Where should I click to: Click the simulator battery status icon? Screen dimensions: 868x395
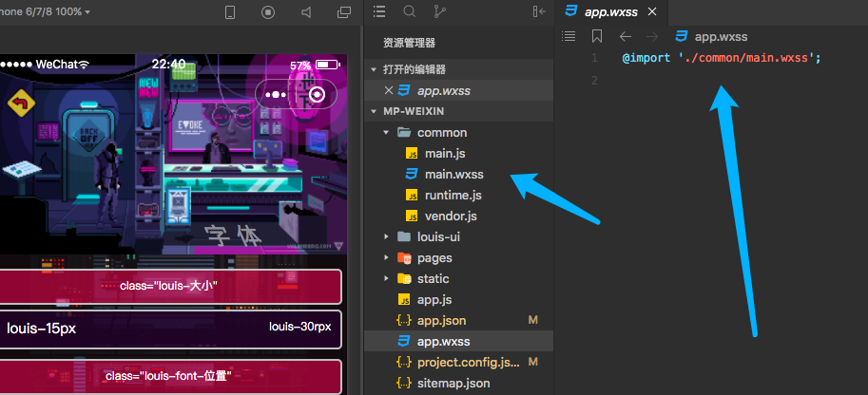point(328,65)
